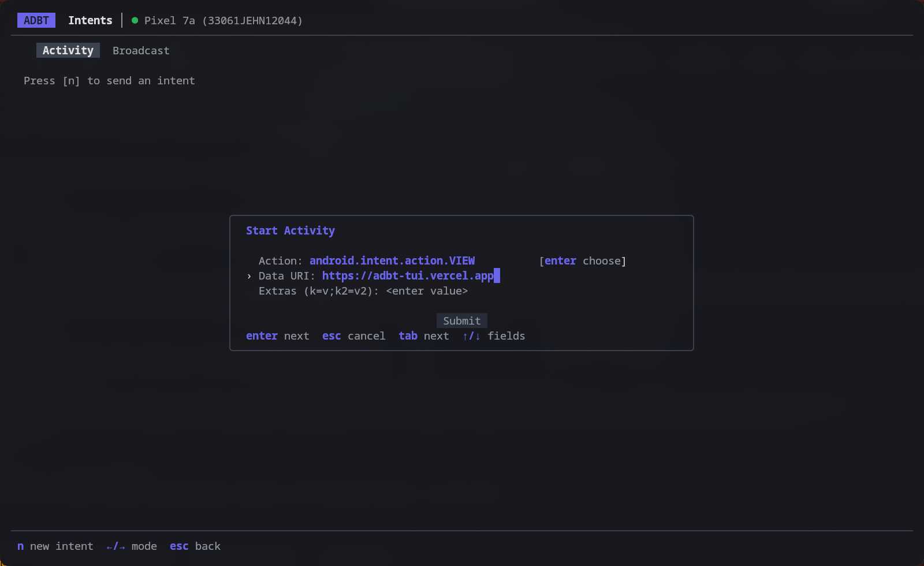924x566 pixels.
Task: Focus the Data URI input field
Action: point(411,276)
